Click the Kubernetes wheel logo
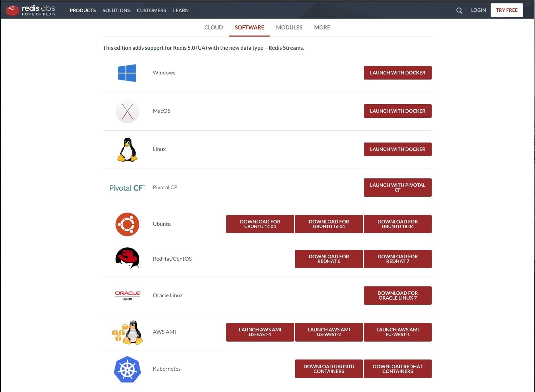The image size is (535, 392). point(127,369)
